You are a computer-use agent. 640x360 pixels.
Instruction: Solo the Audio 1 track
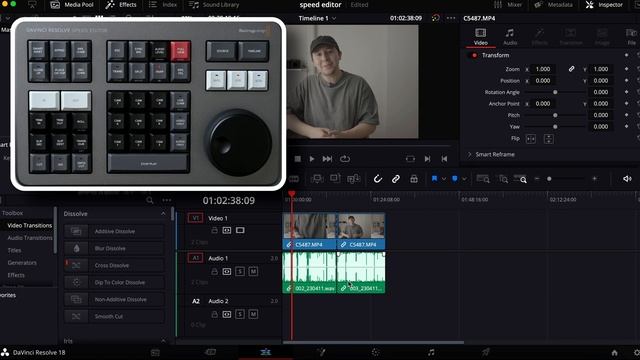point(240,271)
